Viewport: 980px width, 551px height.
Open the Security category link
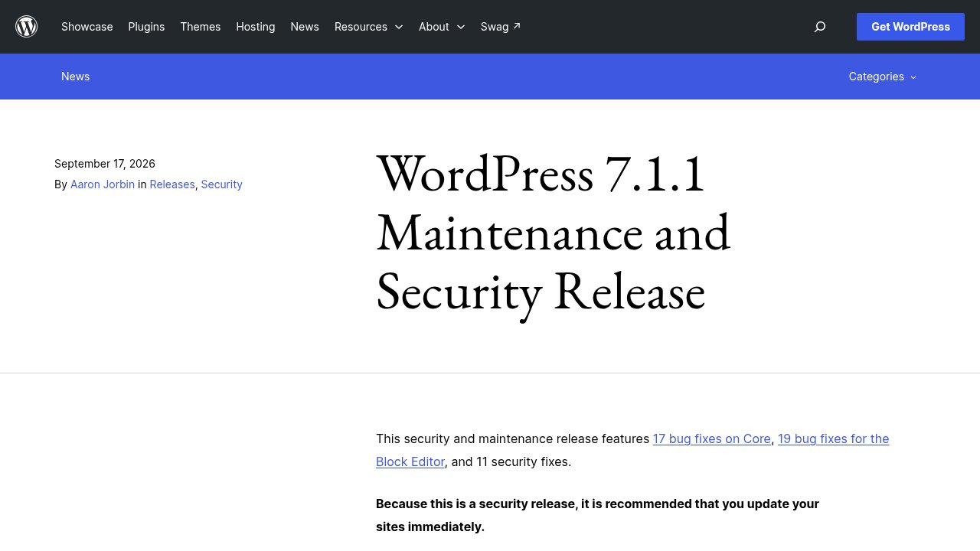click(222, 184)
